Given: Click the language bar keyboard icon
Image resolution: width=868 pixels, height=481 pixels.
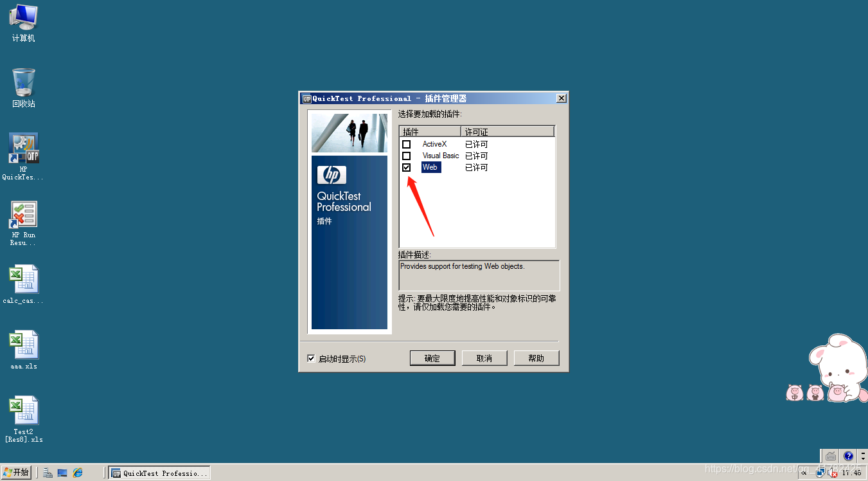Looking at the screenshot, I should tap(831, 456).
